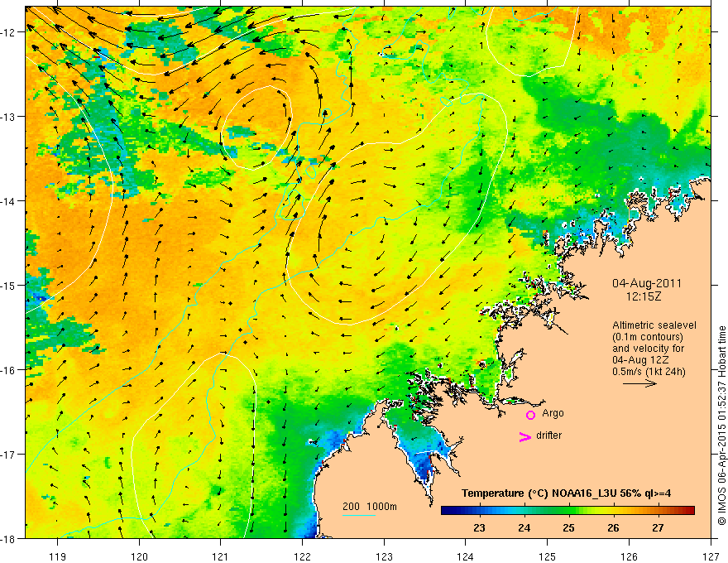Image resolution: width=728 pixels, height=563 pixels.
Task: Click the latitude label -15
Action: pos(9,286)
